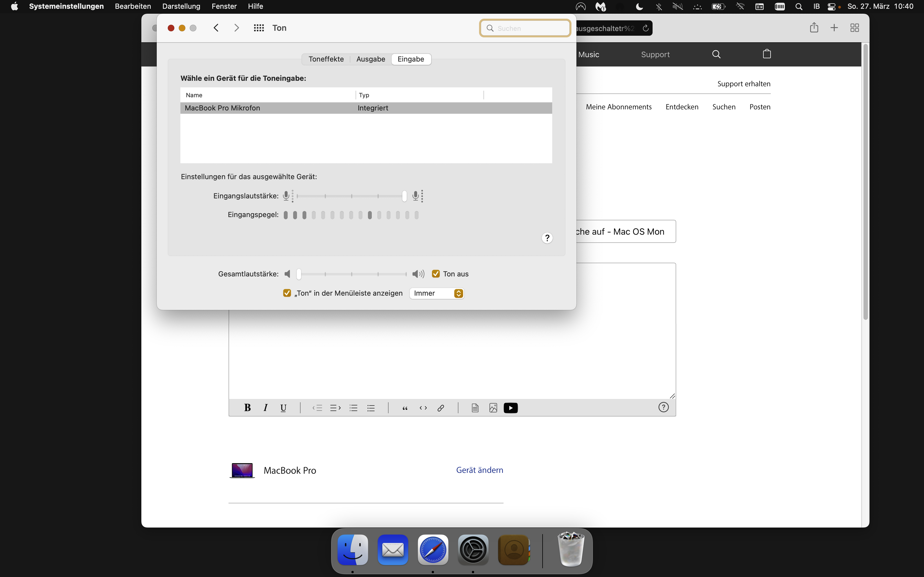Screen dimensions: 924x577
Task: Click the Bold formatting icon
Action: [x=248, y=408]
